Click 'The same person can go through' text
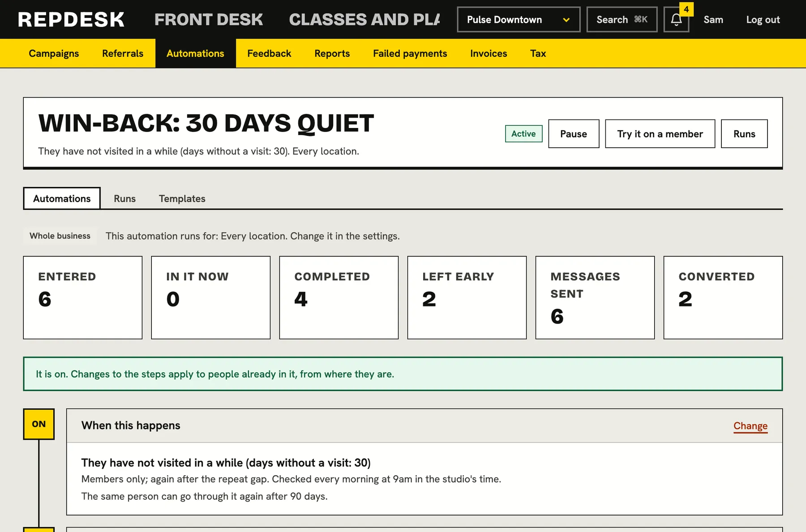 click(204, 496)
